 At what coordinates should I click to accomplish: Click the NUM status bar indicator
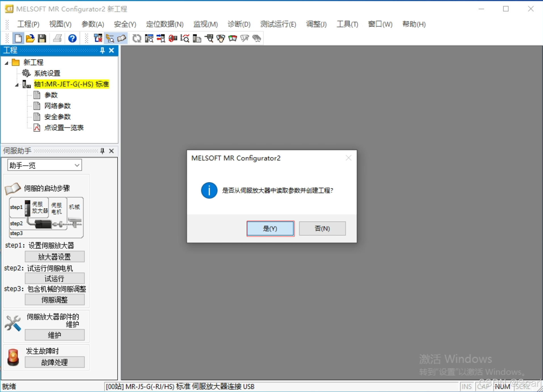[x=502, y=387]
